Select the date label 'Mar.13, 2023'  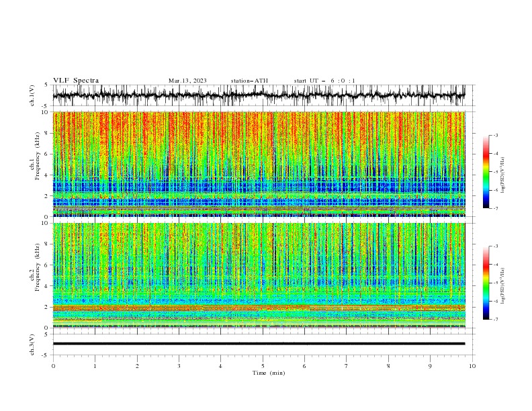point(187,81)
